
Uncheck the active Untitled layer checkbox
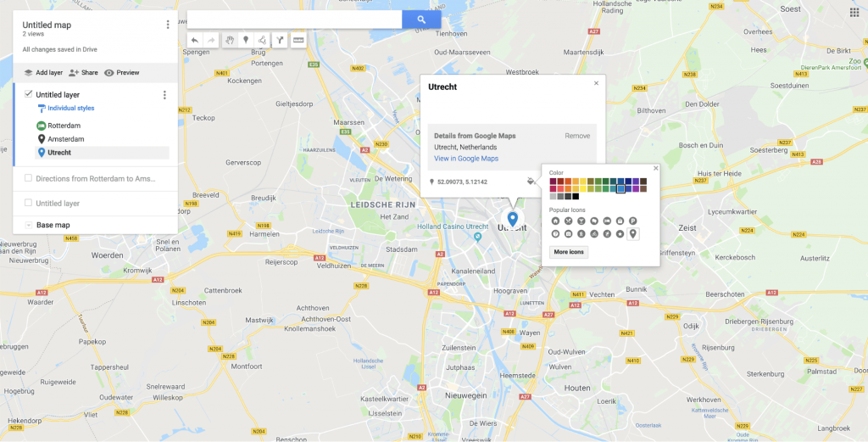28,94
